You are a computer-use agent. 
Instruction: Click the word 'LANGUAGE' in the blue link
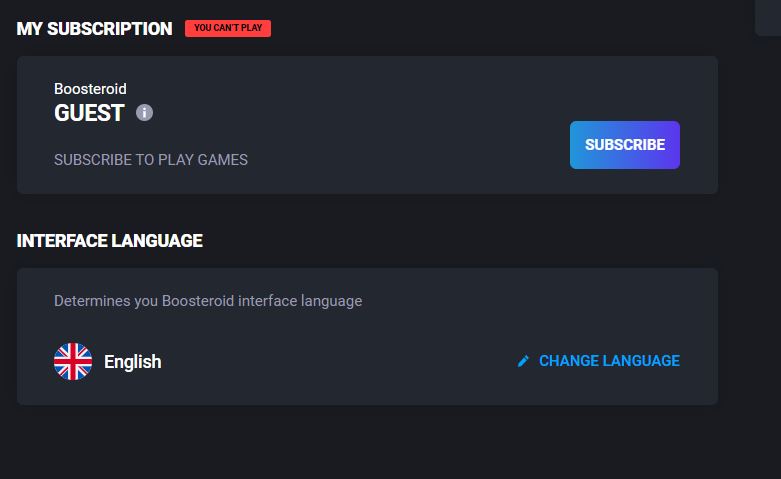(x=641, y=361)
